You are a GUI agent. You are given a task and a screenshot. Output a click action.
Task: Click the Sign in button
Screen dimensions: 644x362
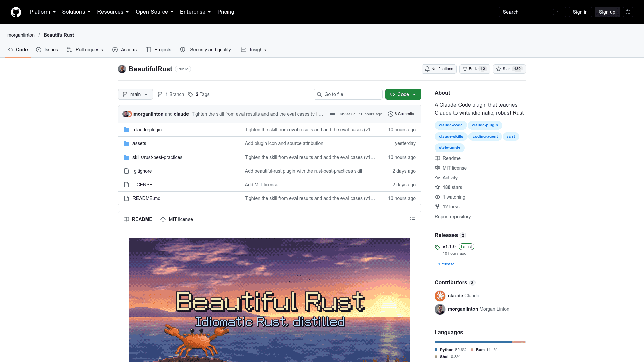point(580,12)
